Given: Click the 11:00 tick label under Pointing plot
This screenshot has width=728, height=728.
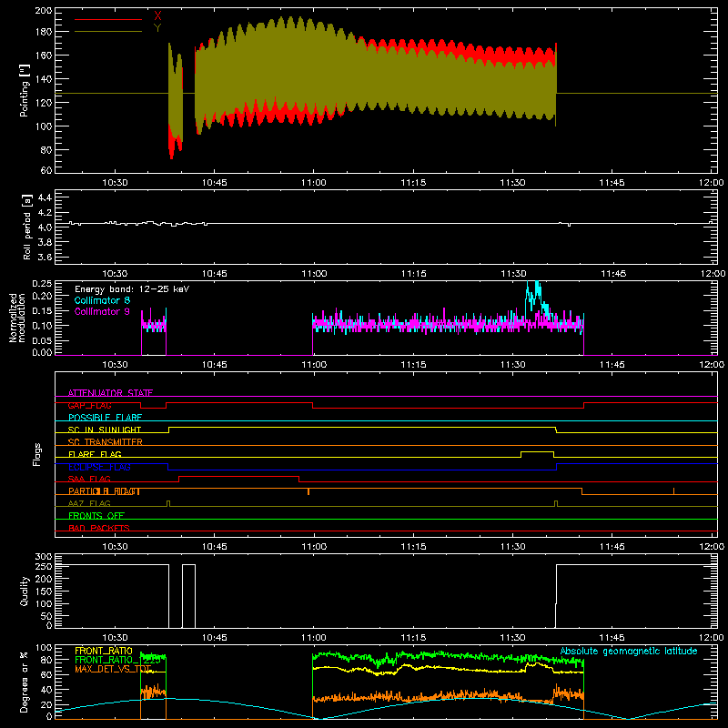Looking at the screenshot, I should 314,183.
